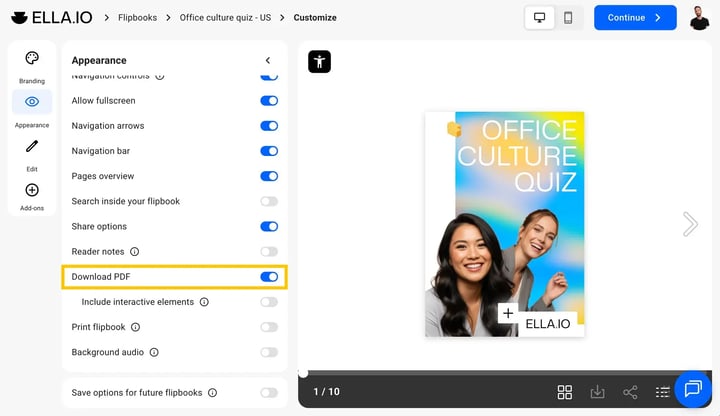The image size is (720, 416).
Task: Go to next flipbook page arrow
Action: [x=690, y=224]
